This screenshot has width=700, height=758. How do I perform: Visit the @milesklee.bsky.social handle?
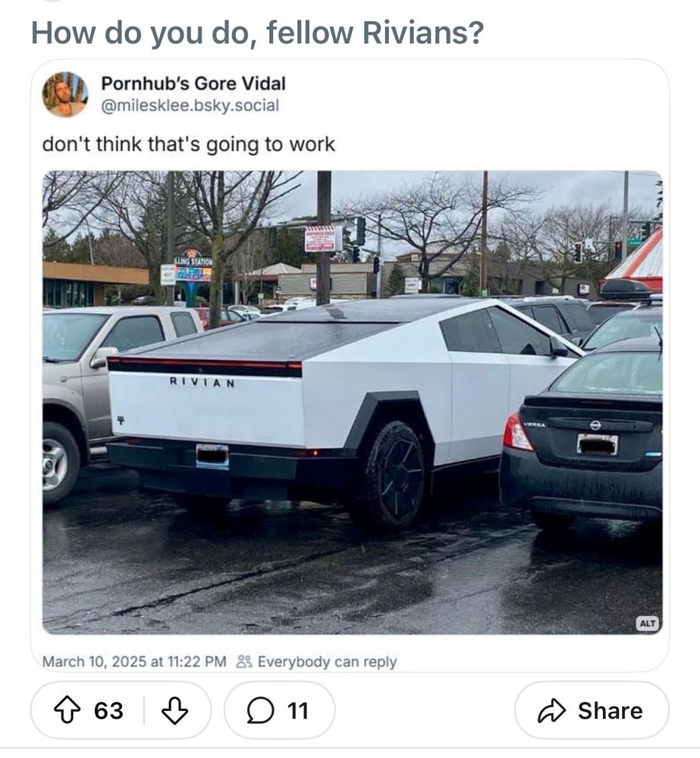tap(190, 105)
